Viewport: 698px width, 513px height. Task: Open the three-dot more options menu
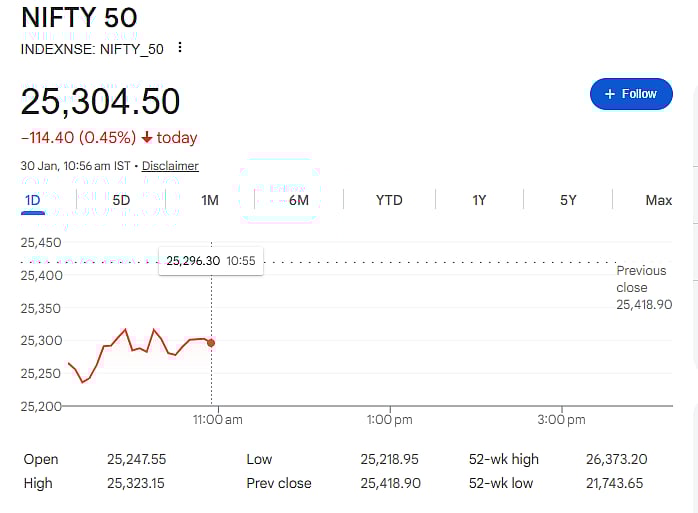tap(180, 48)
